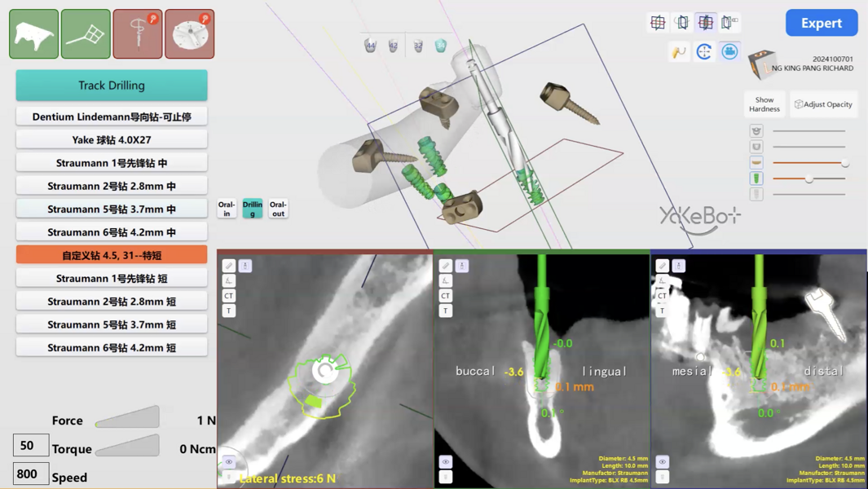868x489 pixels.
Task: Select ruler tool in axial view
Action: tap(229, 266)
